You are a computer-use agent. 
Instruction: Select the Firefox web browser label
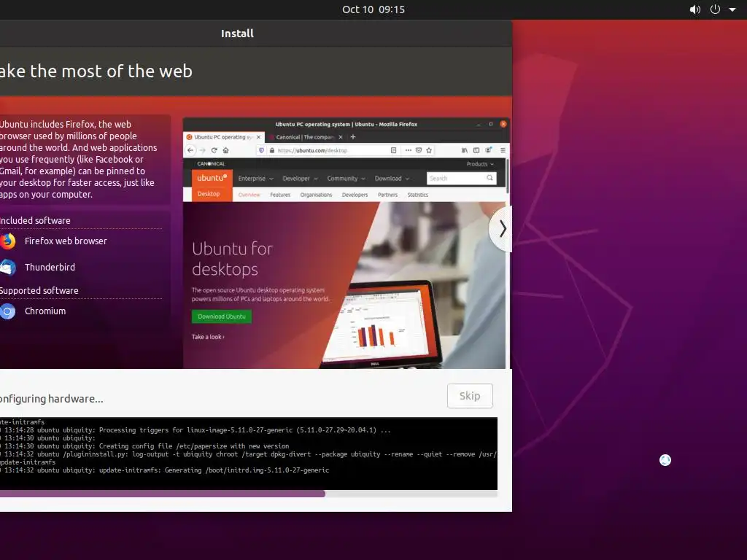click(x=66, y=241)
